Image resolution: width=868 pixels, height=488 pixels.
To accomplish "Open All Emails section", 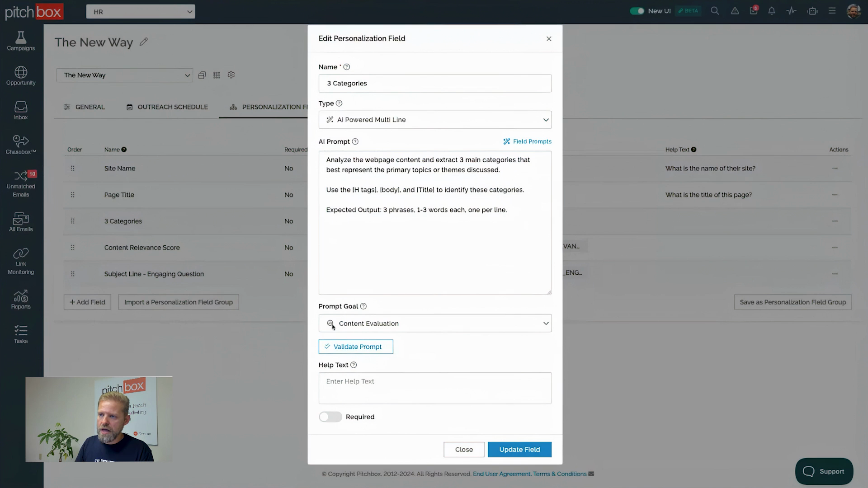I will 21,222.
